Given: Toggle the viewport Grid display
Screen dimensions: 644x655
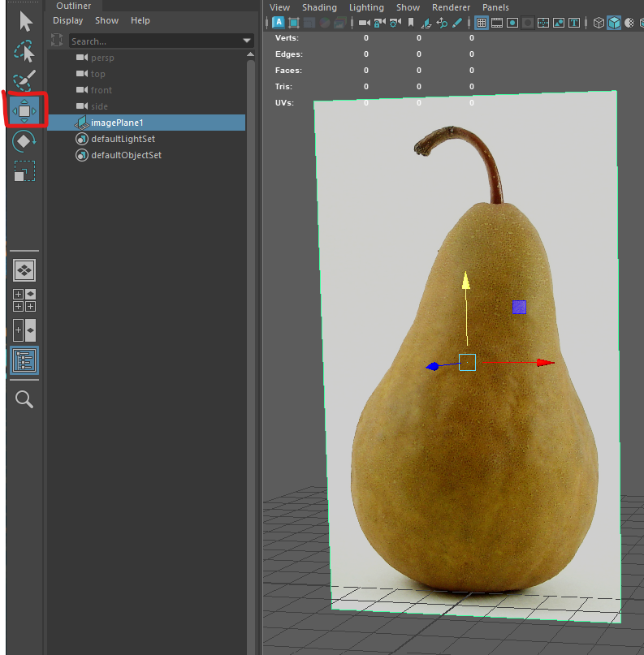Looking at the screenshot, I should [x=482, y=23].
